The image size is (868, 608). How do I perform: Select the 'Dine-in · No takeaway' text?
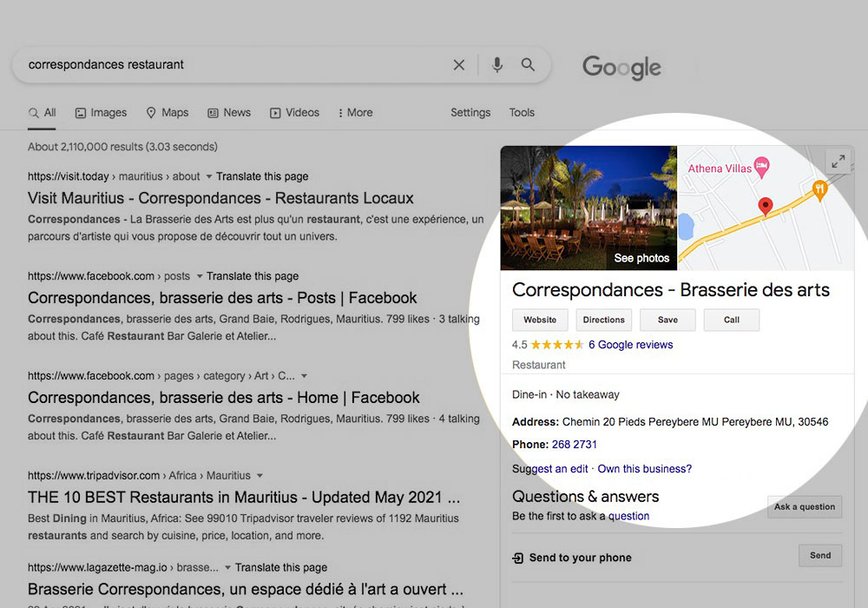coord(566,395)
